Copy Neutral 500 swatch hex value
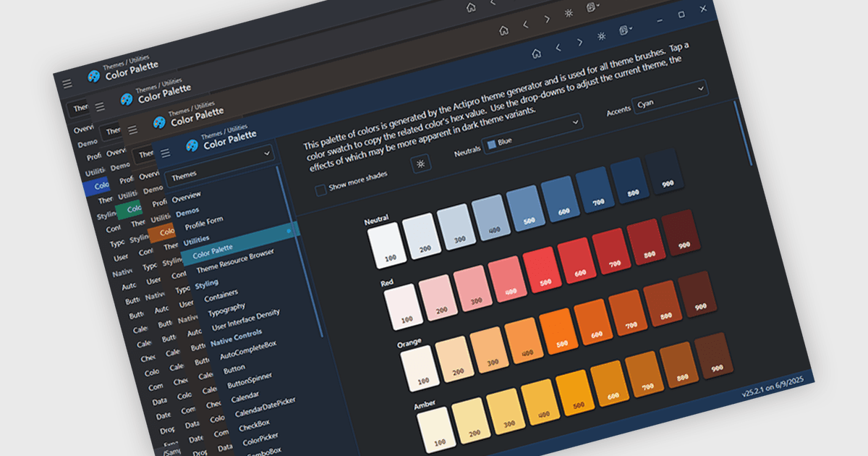868x456 pixels. (524, 209)
